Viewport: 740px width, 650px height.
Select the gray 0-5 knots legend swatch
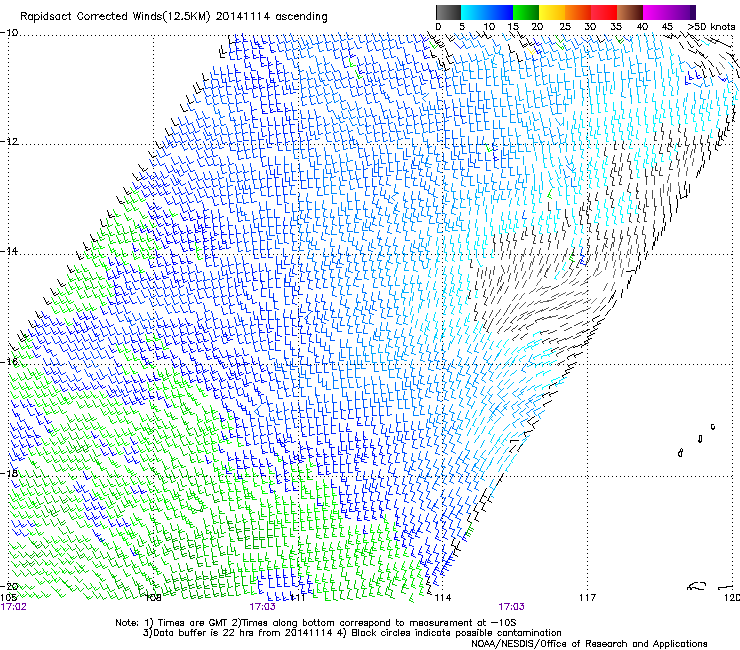pyautogui.click(x=448, y=12)
